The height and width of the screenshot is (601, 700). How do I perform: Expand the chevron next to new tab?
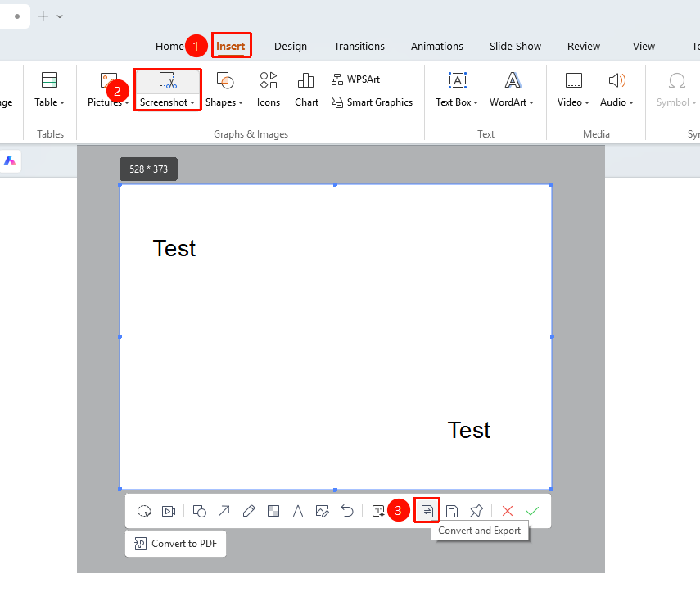(x=60, y=16)
